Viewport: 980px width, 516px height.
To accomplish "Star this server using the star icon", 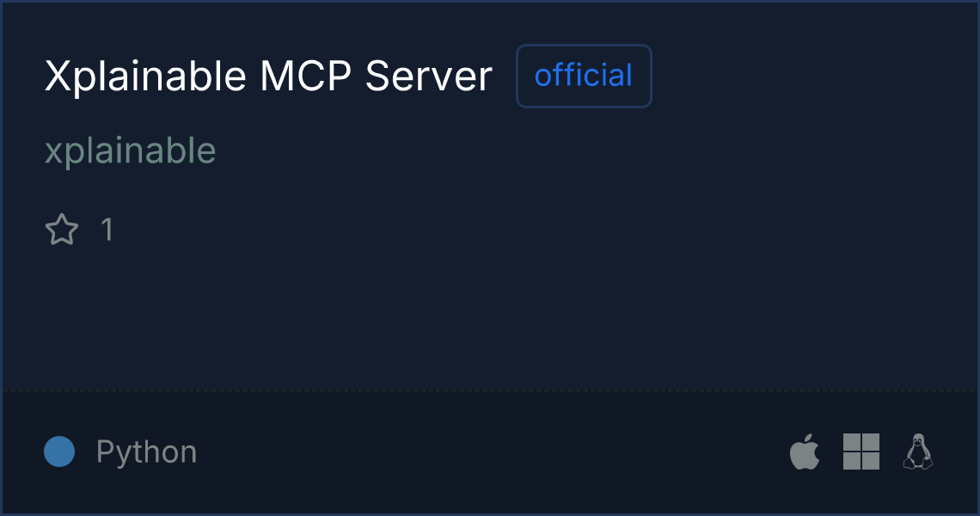I will tap(62, 230).
